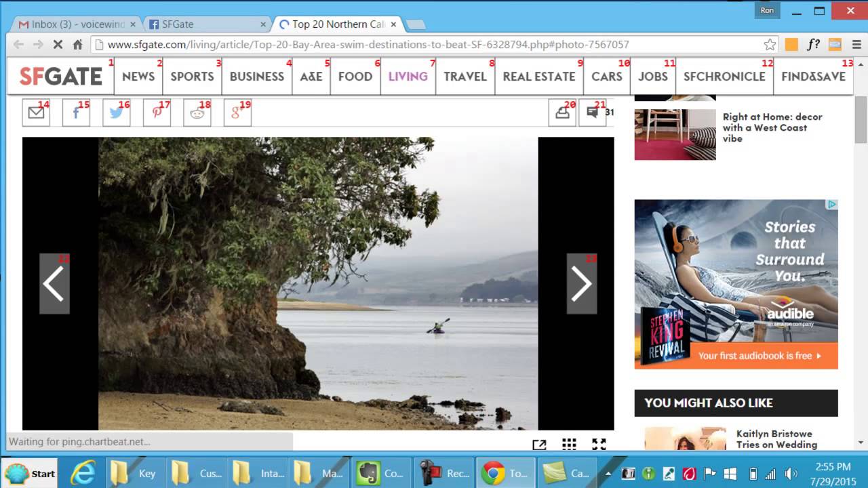Image resolution: width=868 pixels, height=488 pixels.
Task: Share the article on Reddit
Action: pos(197,113)
